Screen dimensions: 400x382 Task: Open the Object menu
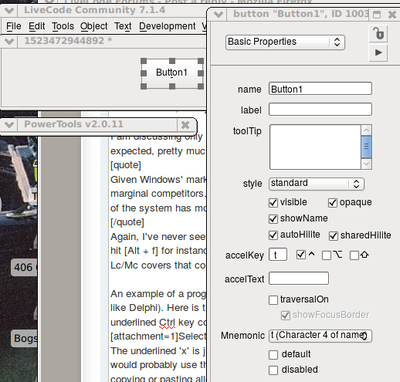(94, 26)
